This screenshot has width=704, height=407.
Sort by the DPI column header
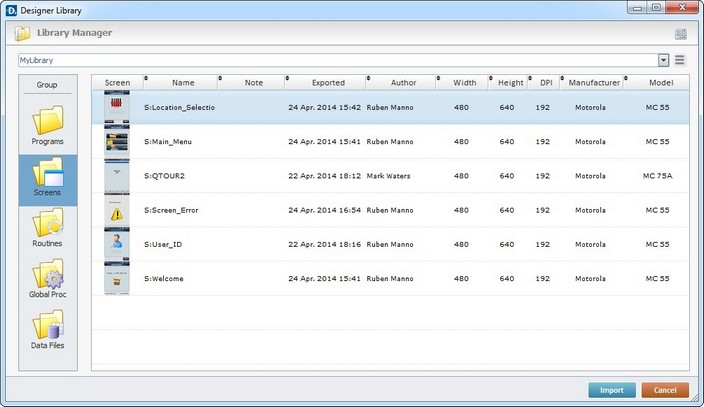[546, 83]
